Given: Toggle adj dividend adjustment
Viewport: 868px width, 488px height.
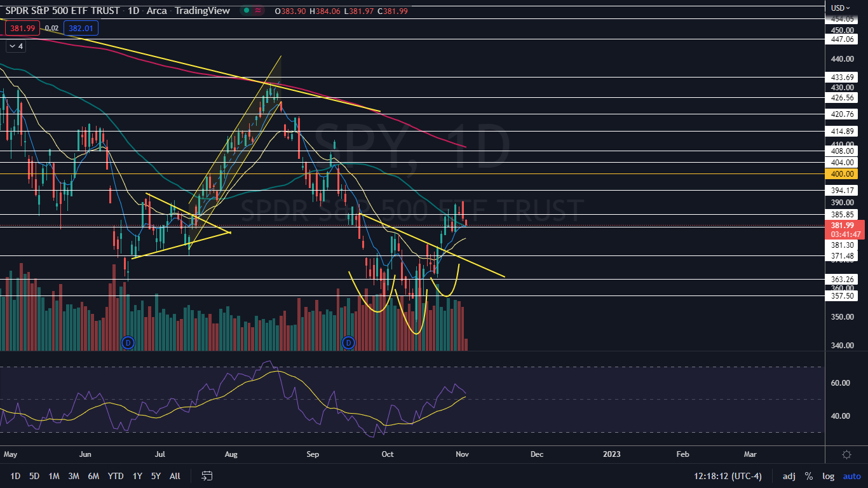Looking at the screenshot, I should (x=789, y=476).
